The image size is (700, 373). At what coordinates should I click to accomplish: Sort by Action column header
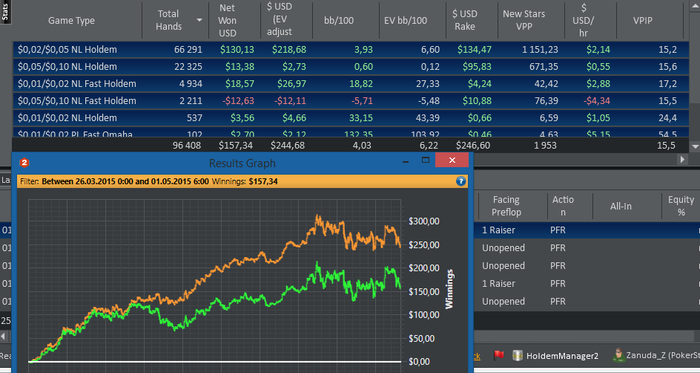[x=562, y=206]
